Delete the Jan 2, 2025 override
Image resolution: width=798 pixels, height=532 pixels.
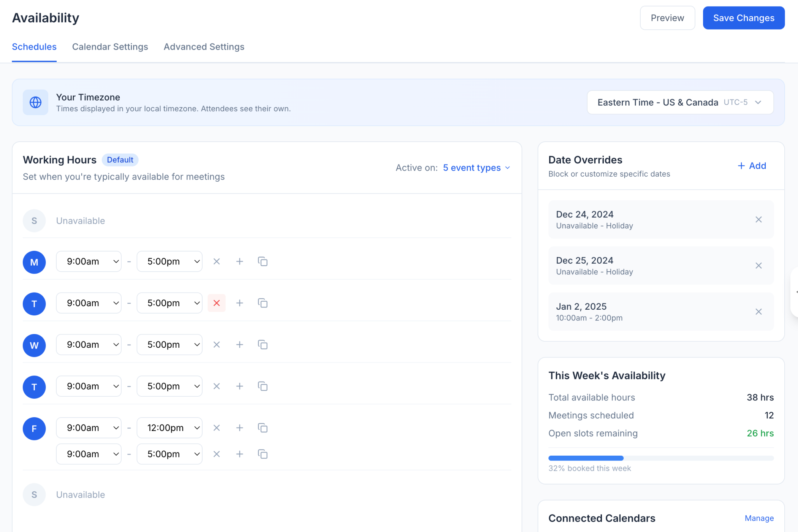click(x=758, y=312)
